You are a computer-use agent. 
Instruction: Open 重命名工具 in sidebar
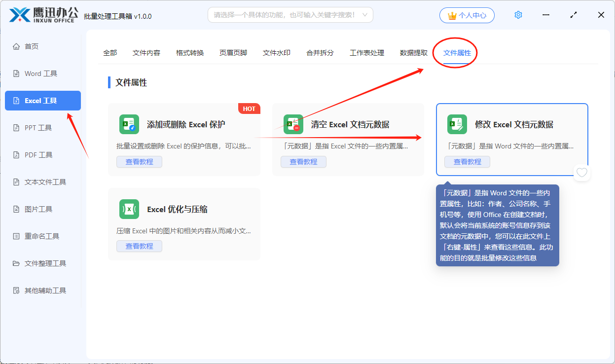pyautogui.click(x=42, y=236)
